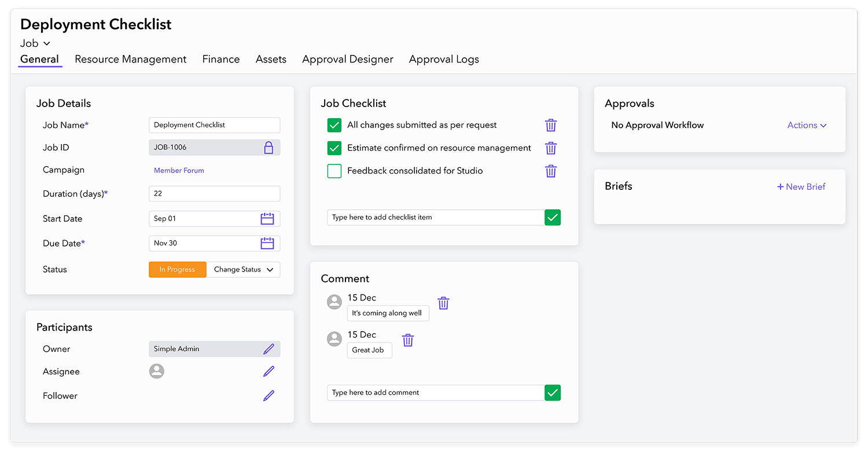Viewport: 868px width, 455px height.
Task: Delete 'Feedback consolidated for Studio' checklist item
Action: click(551, 171)
